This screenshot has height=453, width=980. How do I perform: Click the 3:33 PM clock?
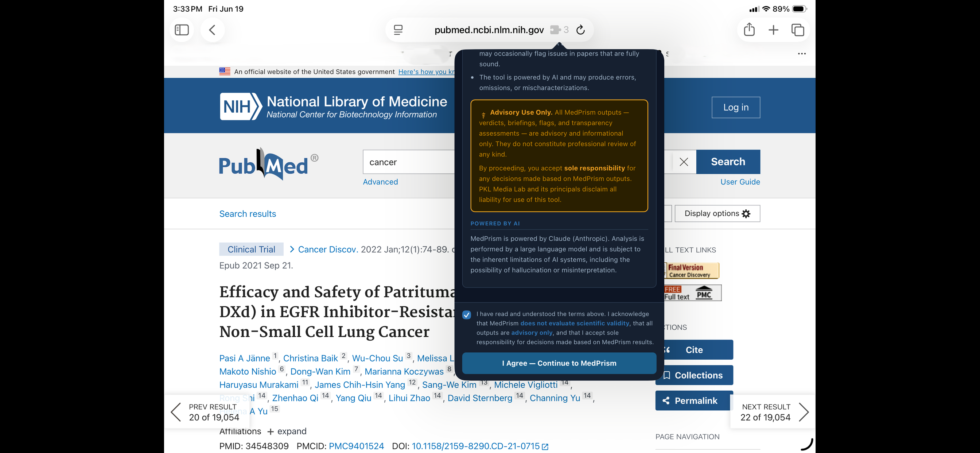pos(187,9)
